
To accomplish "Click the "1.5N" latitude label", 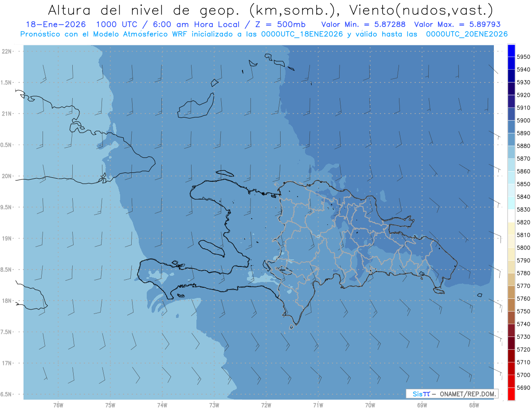I will tap(6, 82).
